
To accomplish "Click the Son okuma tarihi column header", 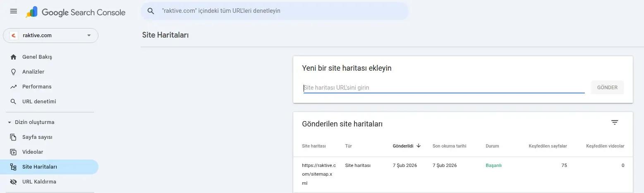I will (449, 146).
